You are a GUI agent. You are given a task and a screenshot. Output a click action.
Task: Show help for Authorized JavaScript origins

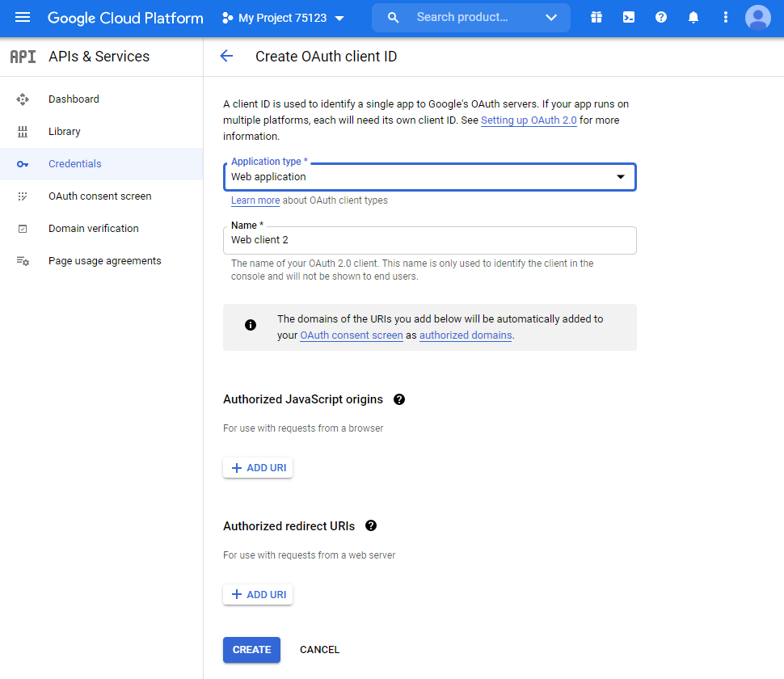coord(399,399)
